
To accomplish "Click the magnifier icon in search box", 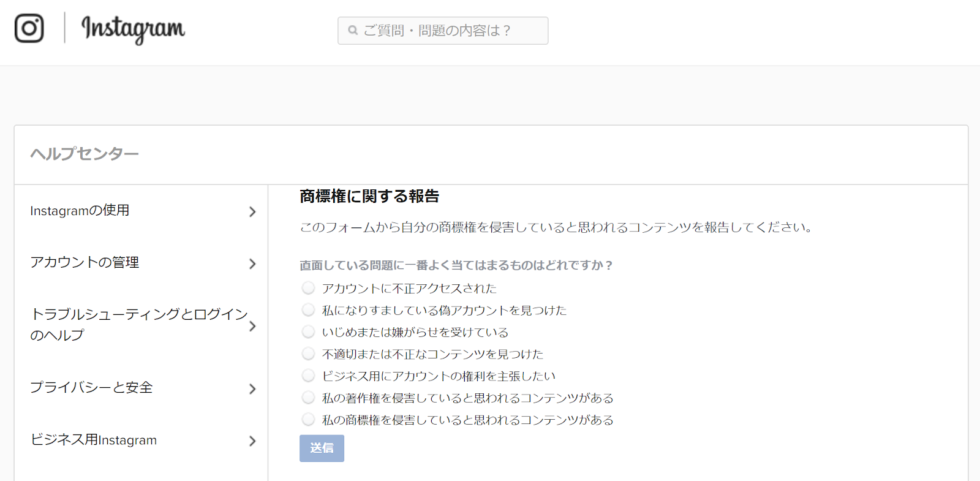I will 353,30.
